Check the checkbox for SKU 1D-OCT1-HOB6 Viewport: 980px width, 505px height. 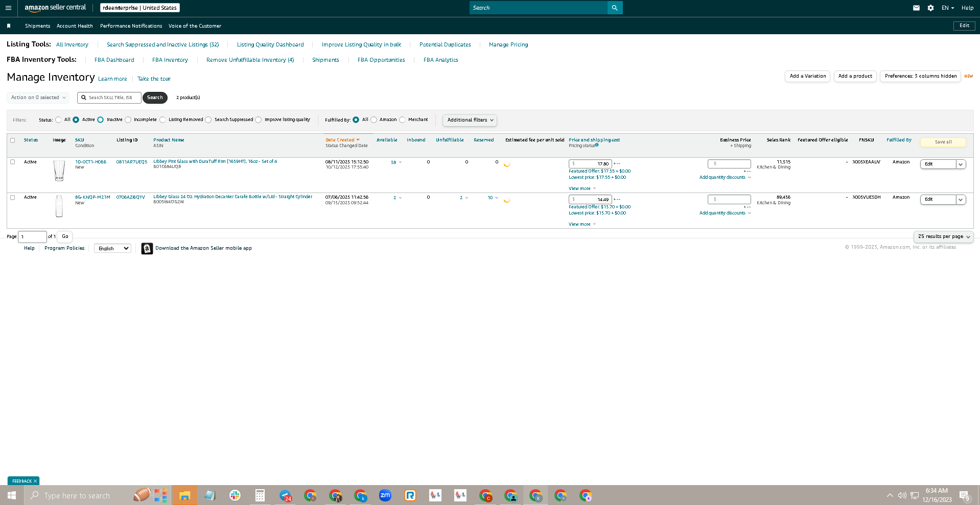pyautogui.click(x=13, y=162)
